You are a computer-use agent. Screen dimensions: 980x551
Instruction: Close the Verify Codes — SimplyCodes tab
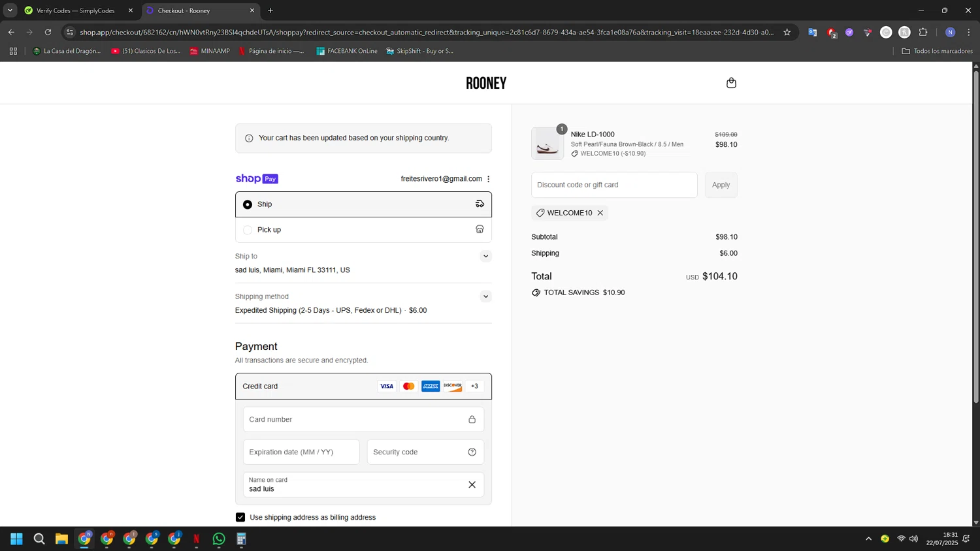[131, 10]
